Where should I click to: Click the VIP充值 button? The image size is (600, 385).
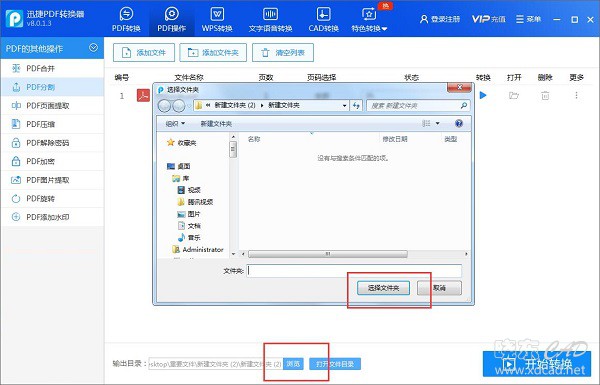pyautogui.click(x=489, y=19)
